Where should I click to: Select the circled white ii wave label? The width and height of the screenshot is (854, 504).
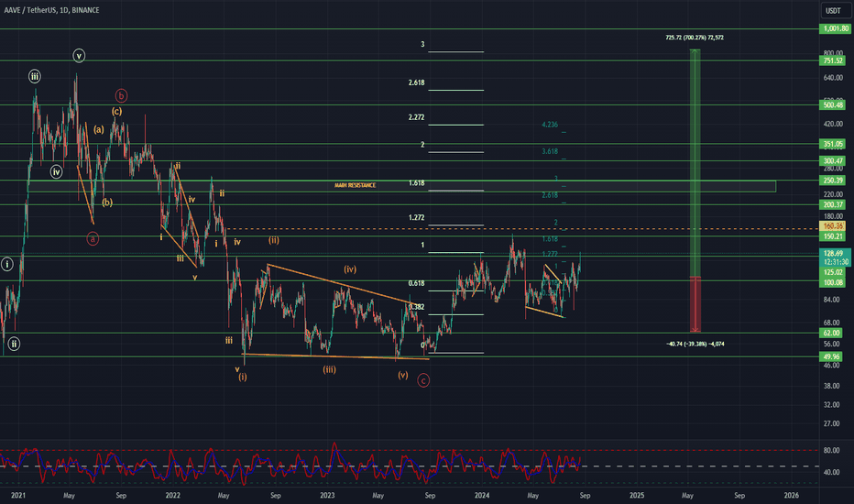pos(14,344)
